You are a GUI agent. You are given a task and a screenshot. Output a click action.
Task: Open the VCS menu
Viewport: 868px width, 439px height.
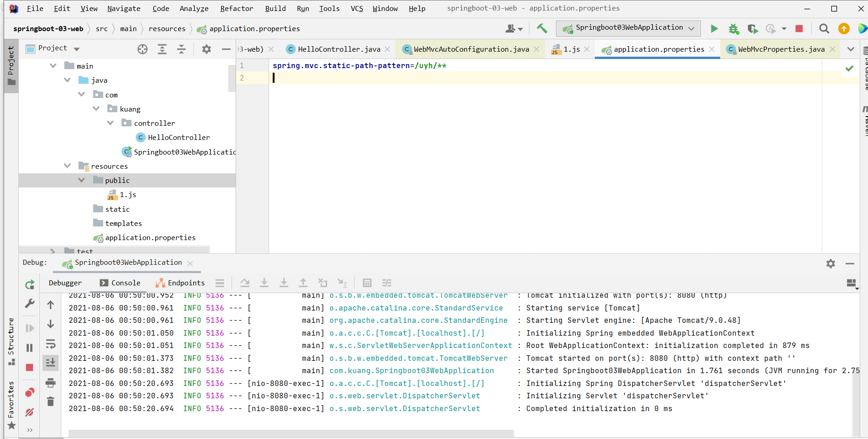[x=357, y=9]
